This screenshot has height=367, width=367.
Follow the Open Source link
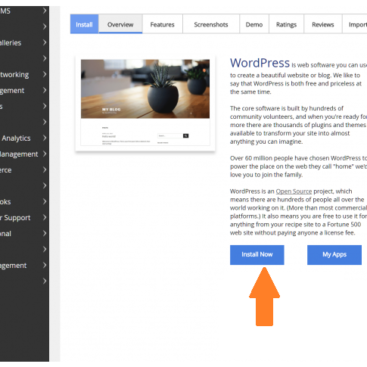294,191
